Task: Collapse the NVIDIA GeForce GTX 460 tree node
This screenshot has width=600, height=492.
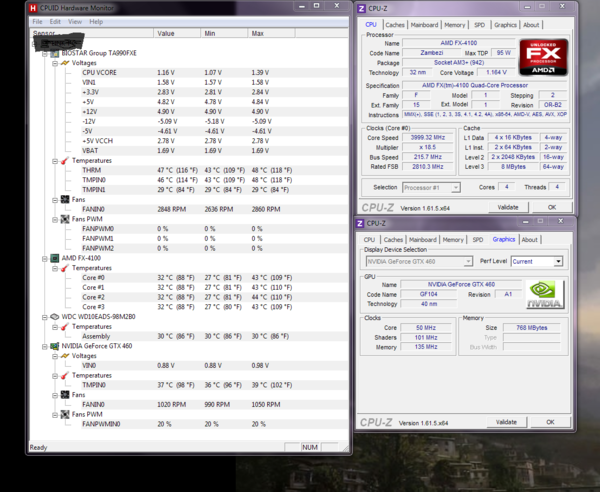Action: [45, 347]
